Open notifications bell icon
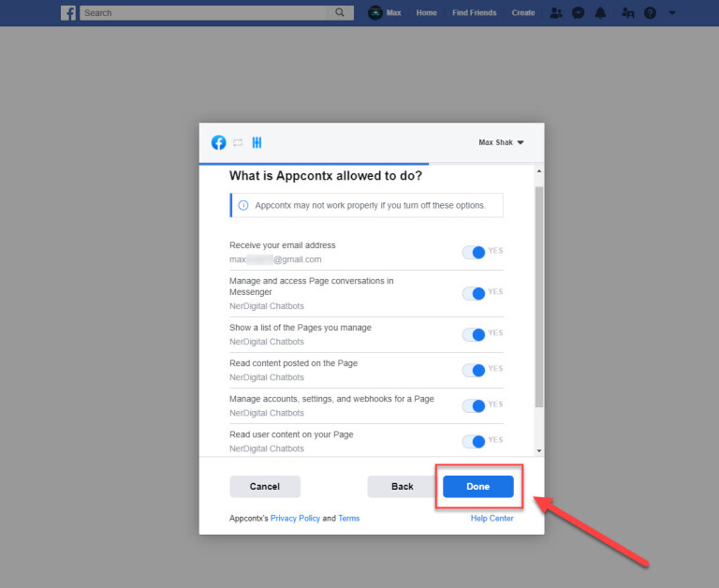Screen dimensions: 719x588 [x=600, y=13]
